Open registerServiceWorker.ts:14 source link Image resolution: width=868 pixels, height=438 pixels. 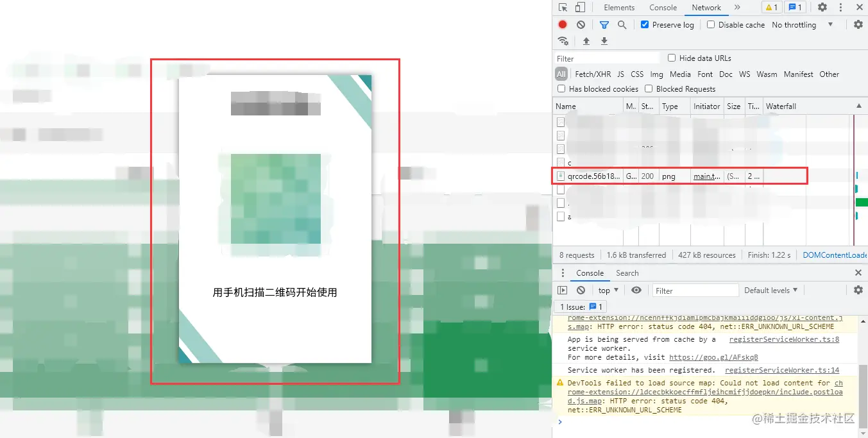(782, 370)
